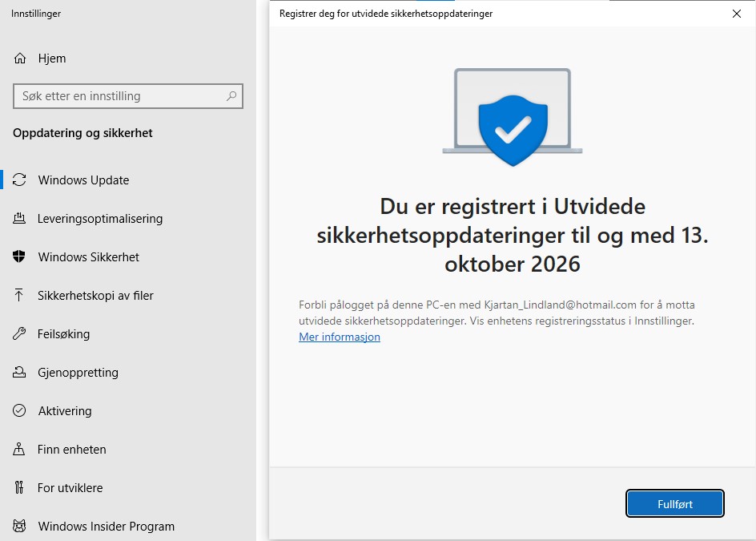Click the Feilsøking wrench icon
756x541 pixels.
pos(19,333)
